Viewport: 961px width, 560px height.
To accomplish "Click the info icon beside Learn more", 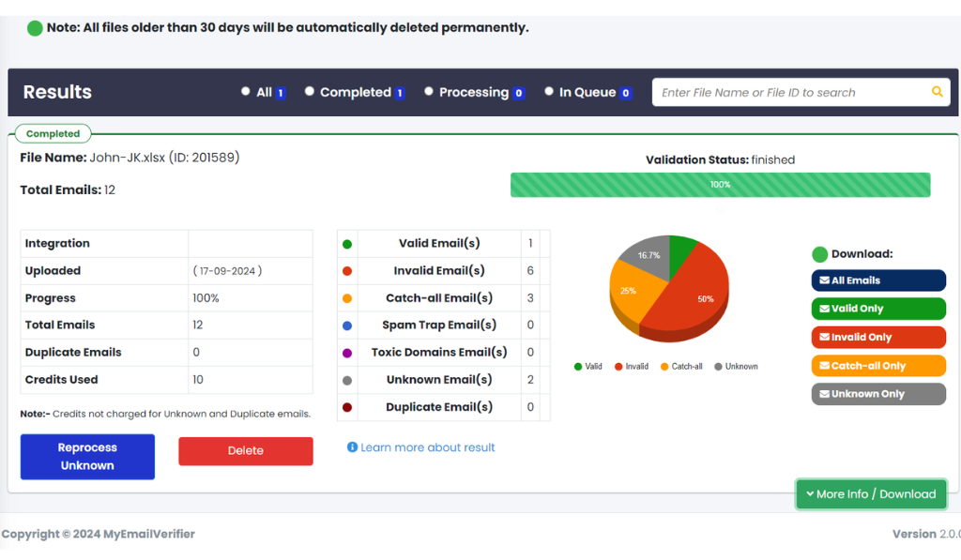I will (x=353, y=446).
